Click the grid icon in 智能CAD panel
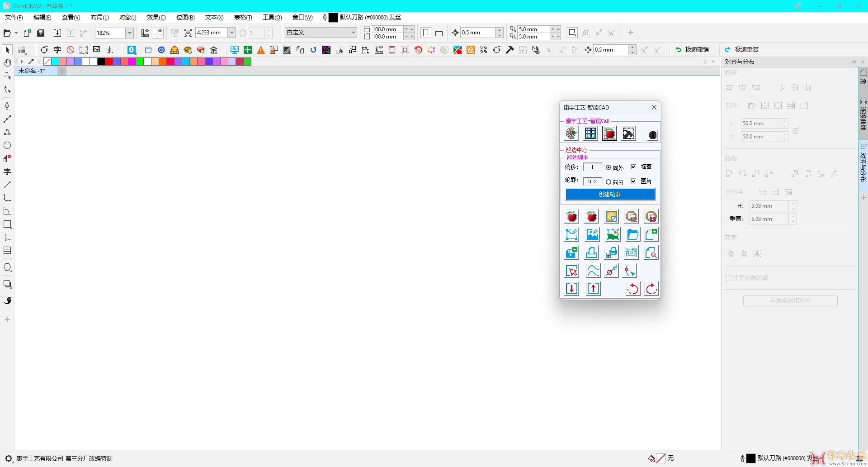The width and height of the screenshot is (868, 467). pos(590,133)
